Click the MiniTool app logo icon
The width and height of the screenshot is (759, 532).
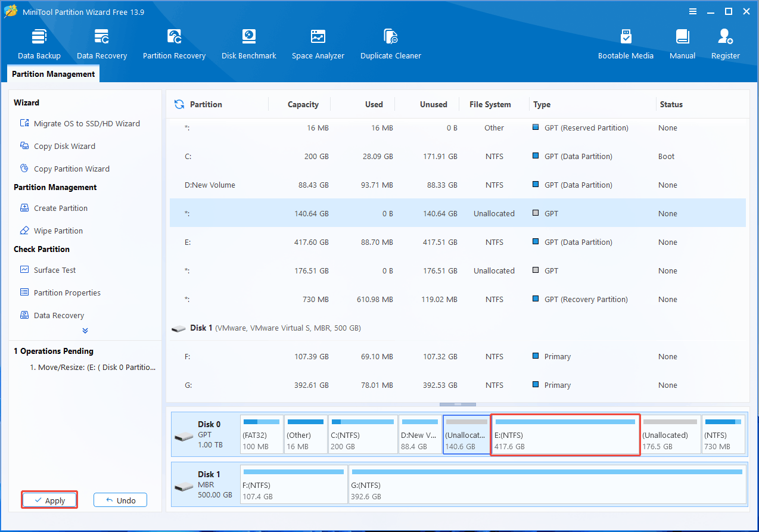pyautogui.click(x=11, y=11)
